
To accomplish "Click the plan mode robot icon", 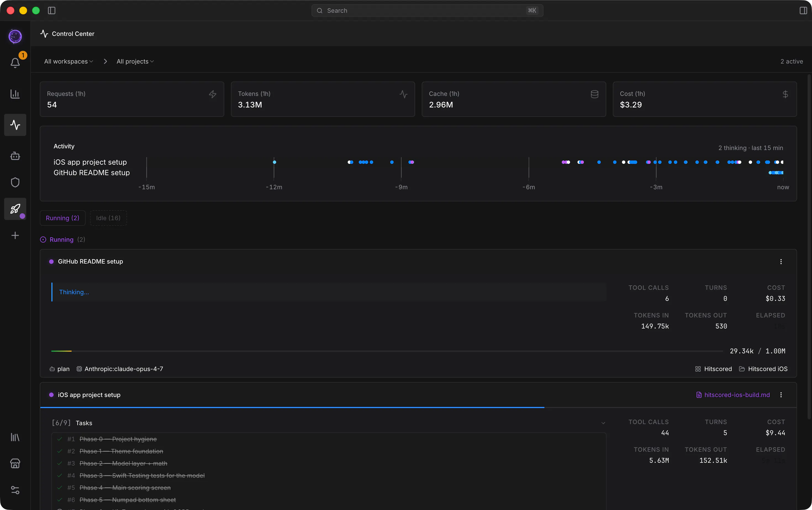I will (52, 369).
